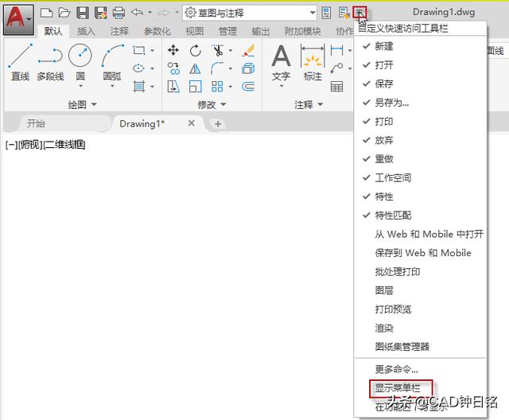Viewport: 509px width, 420px height.
Task: Open the Text tool dropdown arrow
Action: click(x=281, y=86)
